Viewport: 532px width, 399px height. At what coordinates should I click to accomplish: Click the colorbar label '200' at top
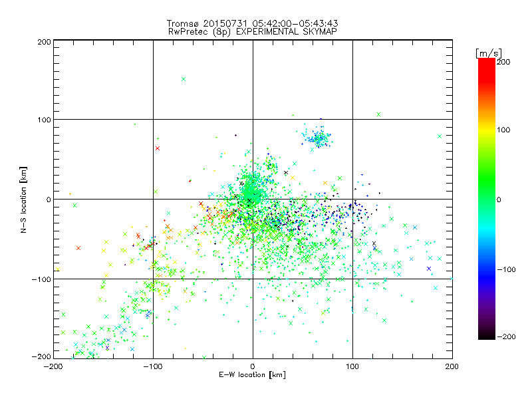coord(503,62)
